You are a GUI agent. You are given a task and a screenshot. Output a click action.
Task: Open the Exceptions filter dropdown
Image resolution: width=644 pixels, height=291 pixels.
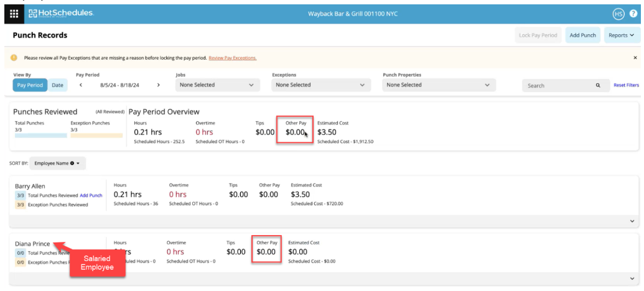tap(320, 85)
